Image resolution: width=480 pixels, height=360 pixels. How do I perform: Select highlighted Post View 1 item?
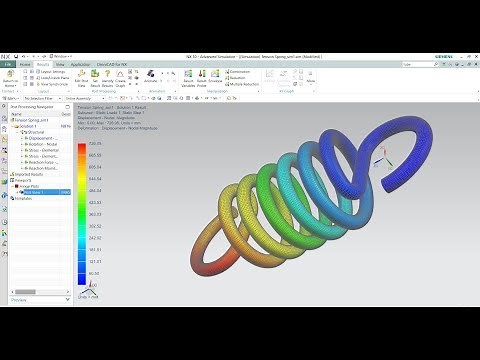(x=47, y=192)
